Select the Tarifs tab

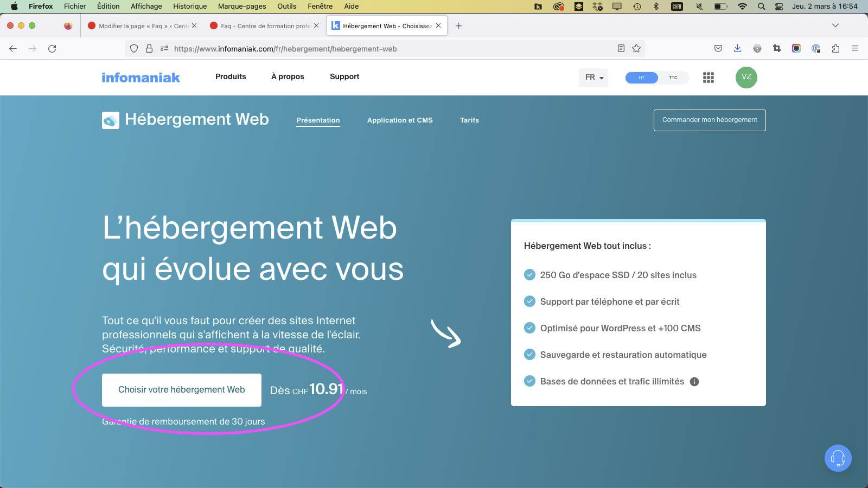click(x=469, y=120)
